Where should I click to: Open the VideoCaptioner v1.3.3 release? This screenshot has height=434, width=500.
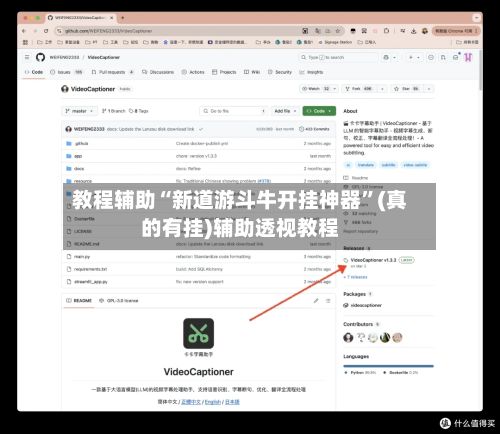click(x=373, y=260)
